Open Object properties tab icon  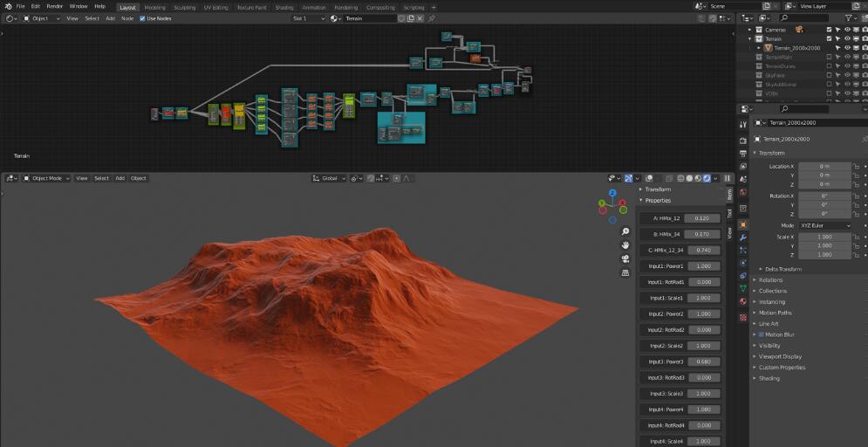point(743,224)
